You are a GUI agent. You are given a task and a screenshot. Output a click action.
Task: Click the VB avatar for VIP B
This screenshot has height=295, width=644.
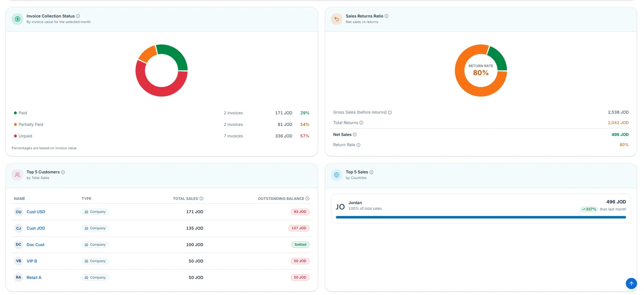click(x=19, y=261)
